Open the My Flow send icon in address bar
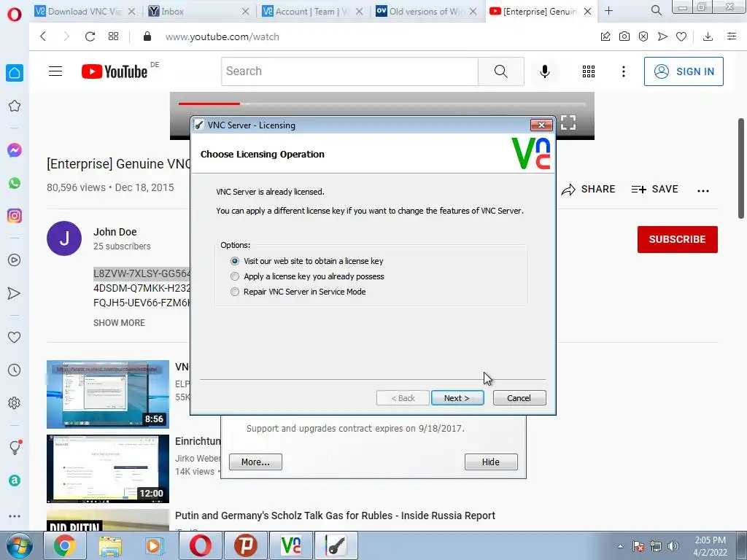The width and height of the screenshot is (747, 560). (662, 36)
